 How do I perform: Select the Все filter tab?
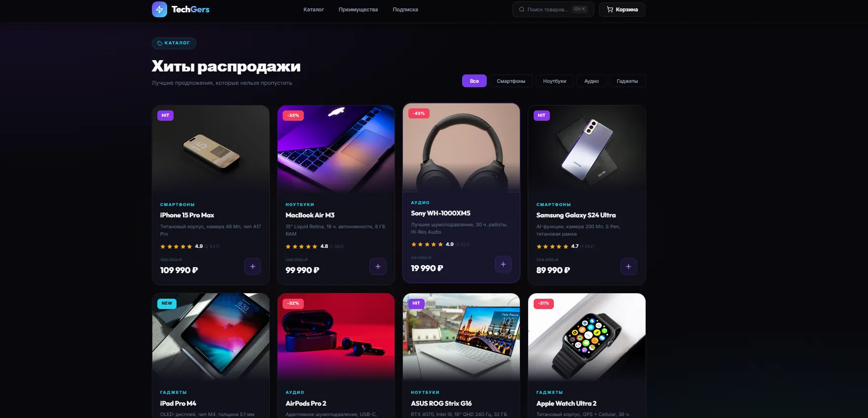474,81
